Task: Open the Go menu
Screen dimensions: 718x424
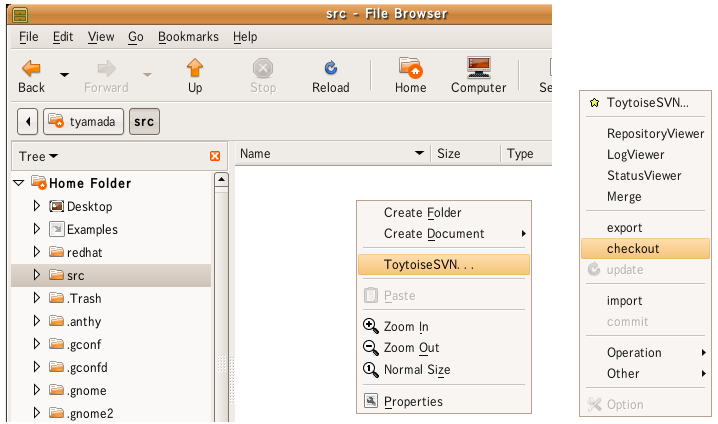Action: click(x=136, y=37)
